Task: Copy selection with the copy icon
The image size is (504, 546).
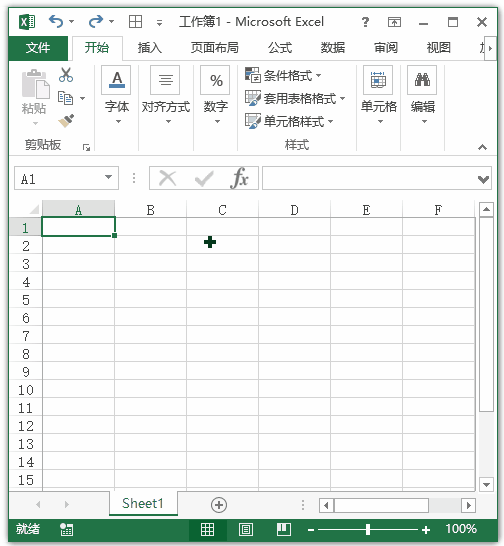Action: pos(65,98)
